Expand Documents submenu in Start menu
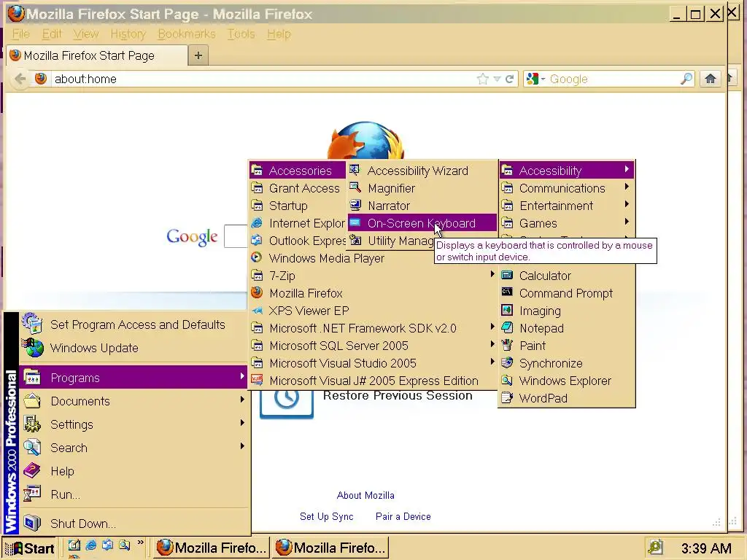Viewport: 747px width, 560px height. pos(133,401)
